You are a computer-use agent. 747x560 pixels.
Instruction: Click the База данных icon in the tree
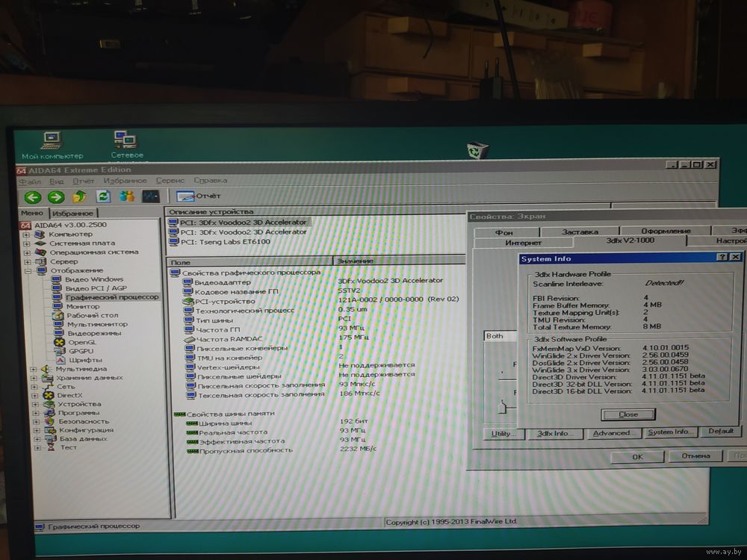[51, 438]
